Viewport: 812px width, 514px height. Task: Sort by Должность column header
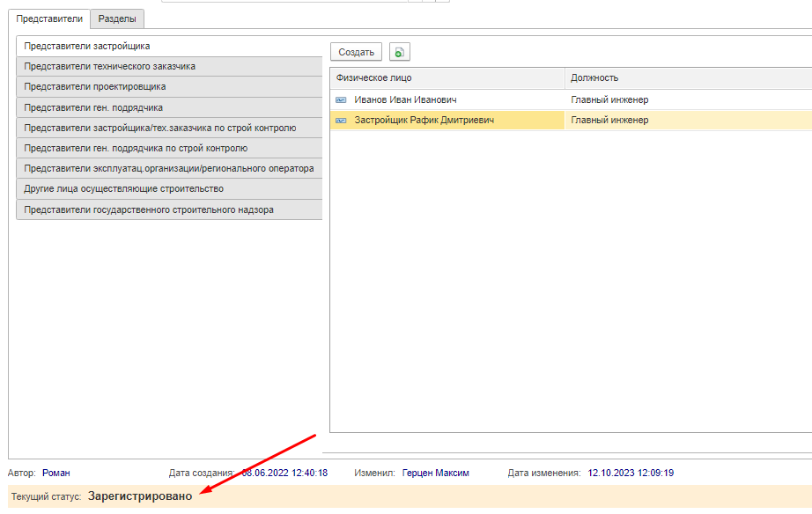pos(689,77)
